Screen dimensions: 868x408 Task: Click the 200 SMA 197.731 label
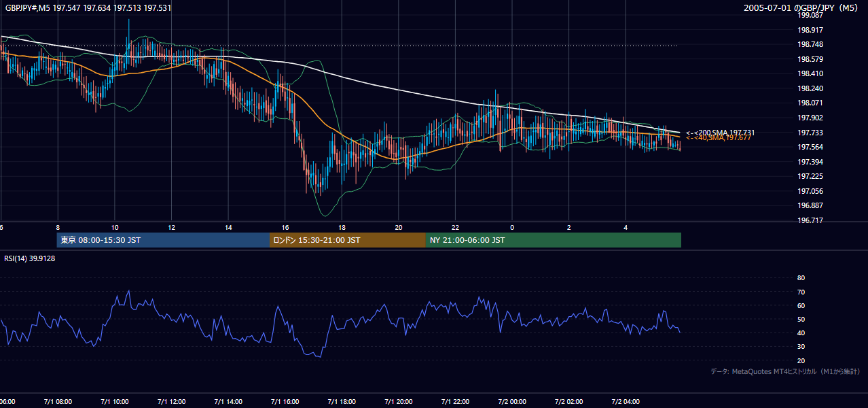(721, 133)
